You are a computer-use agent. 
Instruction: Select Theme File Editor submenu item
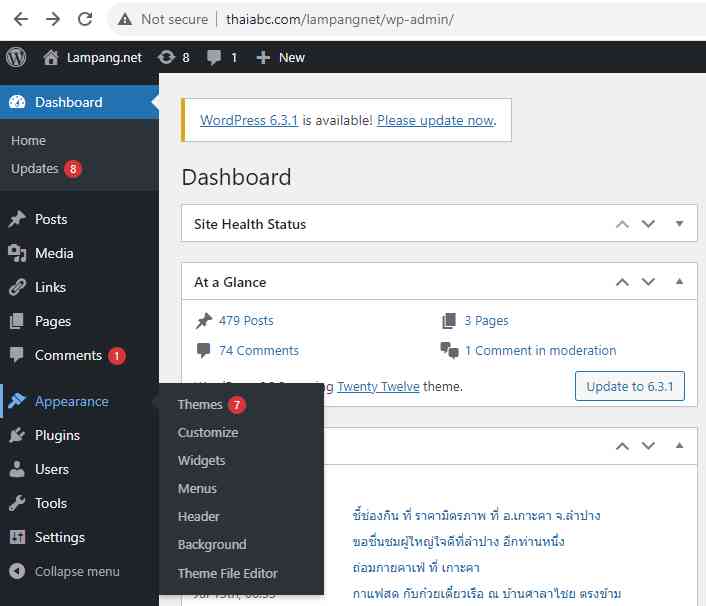point(227,573)
